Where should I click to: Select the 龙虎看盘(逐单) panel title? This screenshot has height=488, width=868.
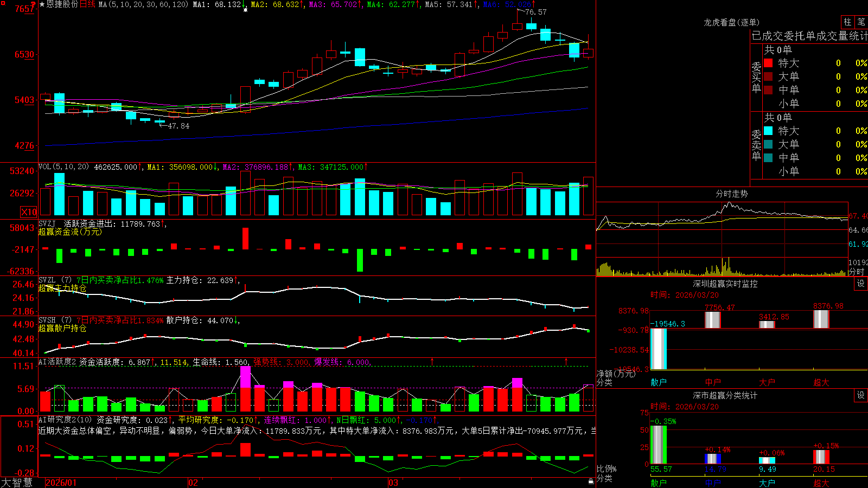pos(731,22)
